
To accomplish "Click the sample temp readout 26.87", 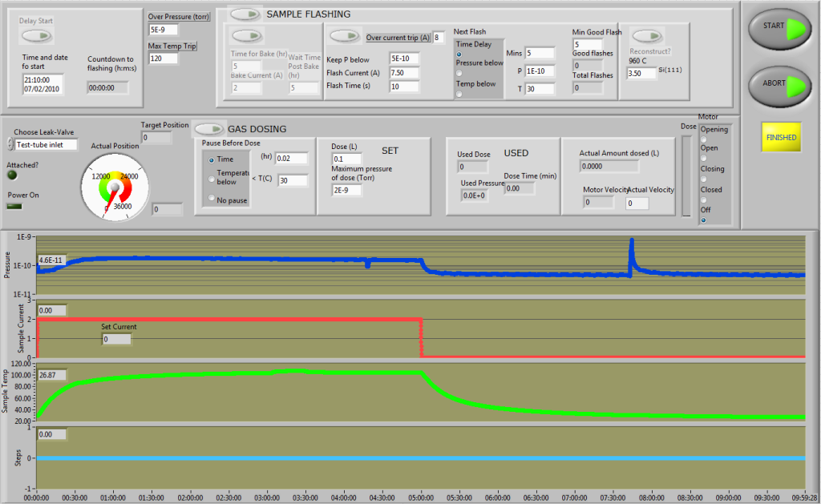I will pos(51,375).
